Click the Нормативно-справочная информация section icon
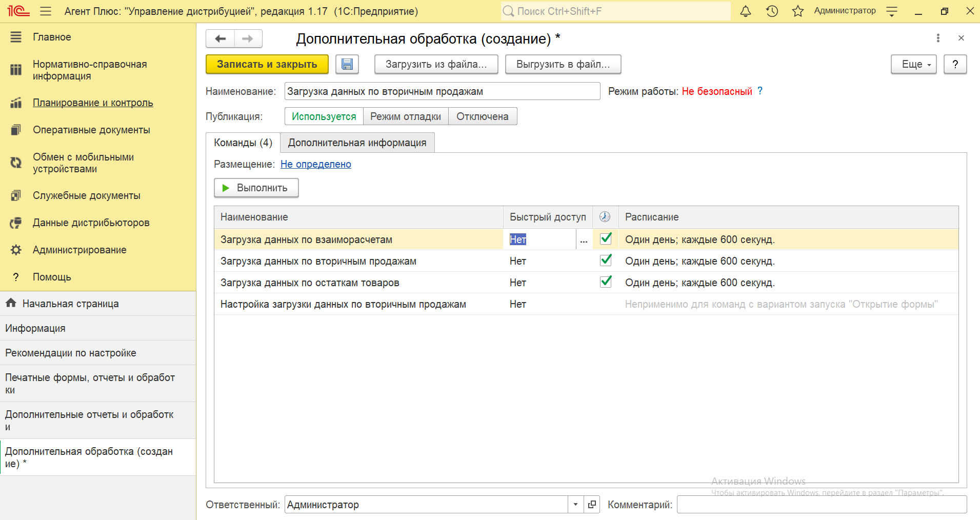This screenshot has width=980, height=520. click(x=16, y=70)
